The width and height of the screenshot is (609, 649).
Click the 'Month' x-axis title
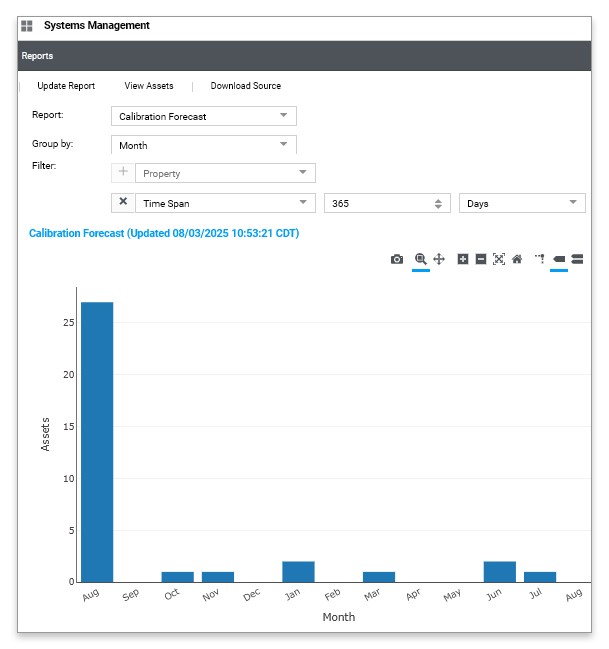point(339,617)
